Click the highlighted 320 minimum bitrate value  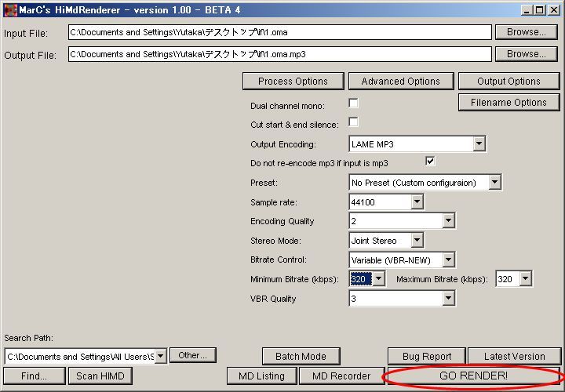361,279
